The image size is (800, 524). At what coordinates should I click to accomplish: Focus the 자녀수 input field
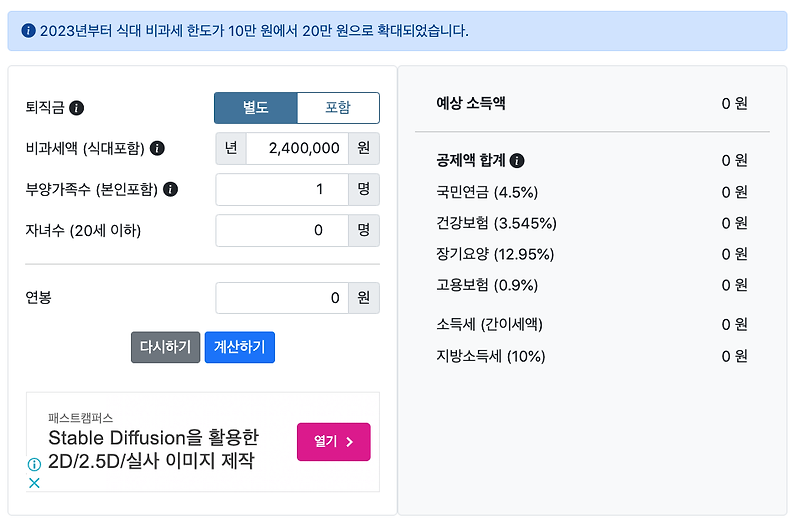coord(282,231)
